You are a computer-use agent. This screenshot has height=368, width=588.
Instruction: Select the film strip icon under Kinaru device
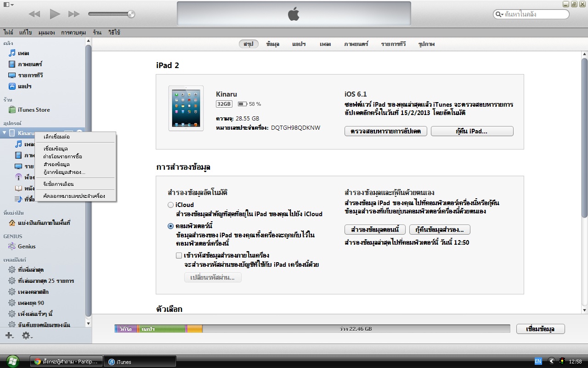(x=18, y=155)
